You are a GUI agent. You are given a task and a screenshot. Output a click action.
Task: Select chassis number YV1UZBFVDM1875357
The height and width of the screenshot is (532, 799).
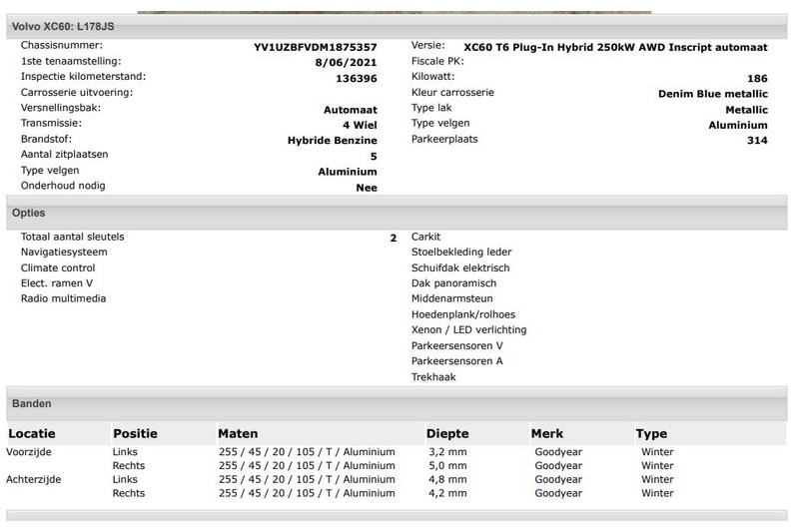click(x=315, y=47)
